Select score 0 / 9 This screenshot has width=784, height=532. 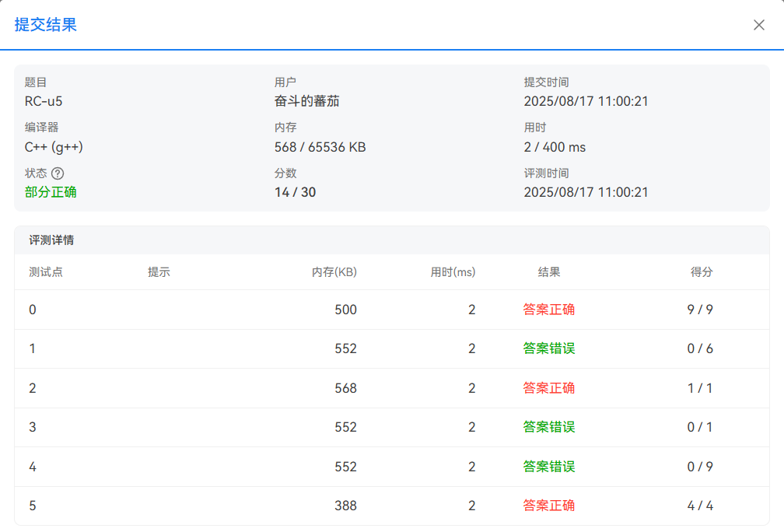coord(700,467)
